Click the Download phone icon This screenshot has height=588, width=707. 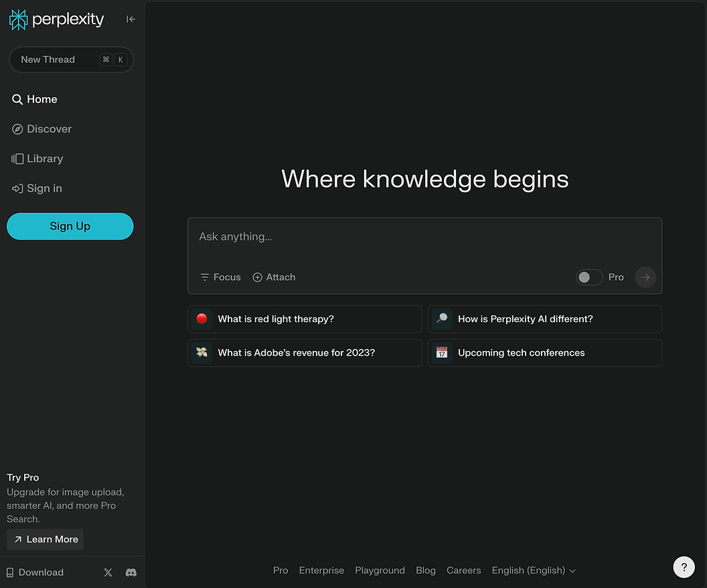point(10,573)
